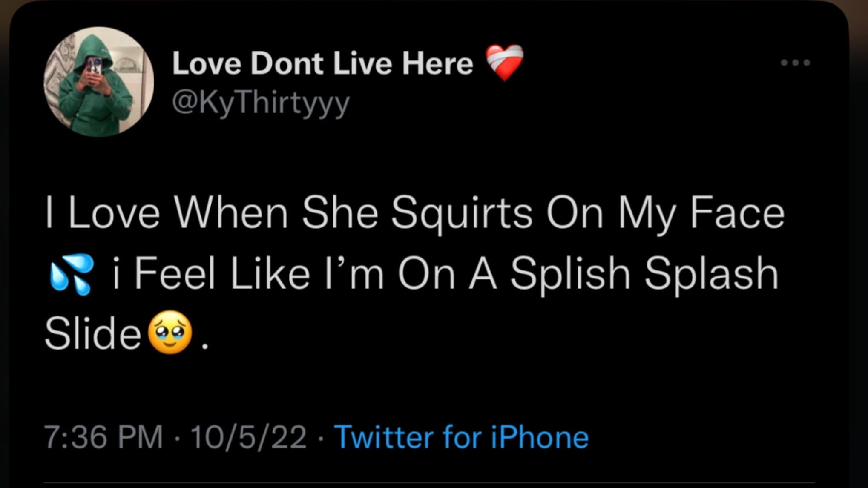Viewport: 868px width, 488px height.
Task: Select the word Slide in the tweet
Action: 93,333
